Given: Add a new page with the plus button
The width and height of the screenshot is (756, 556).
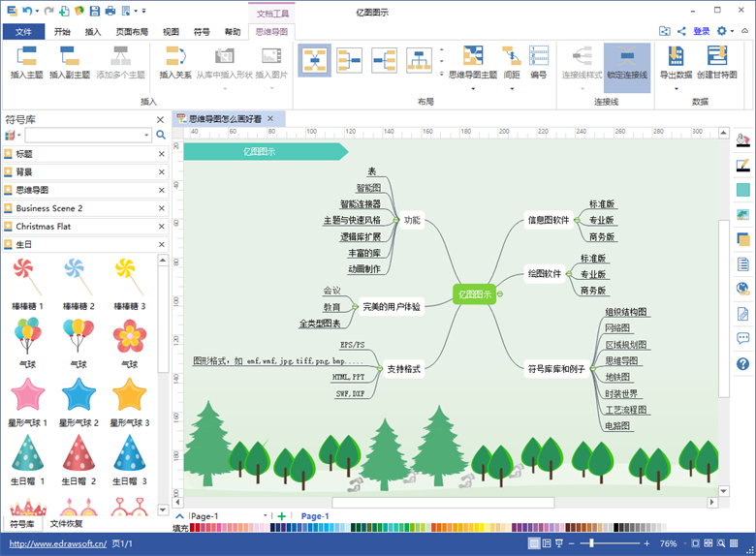Looking at the screenshot, I should [282, 516].
